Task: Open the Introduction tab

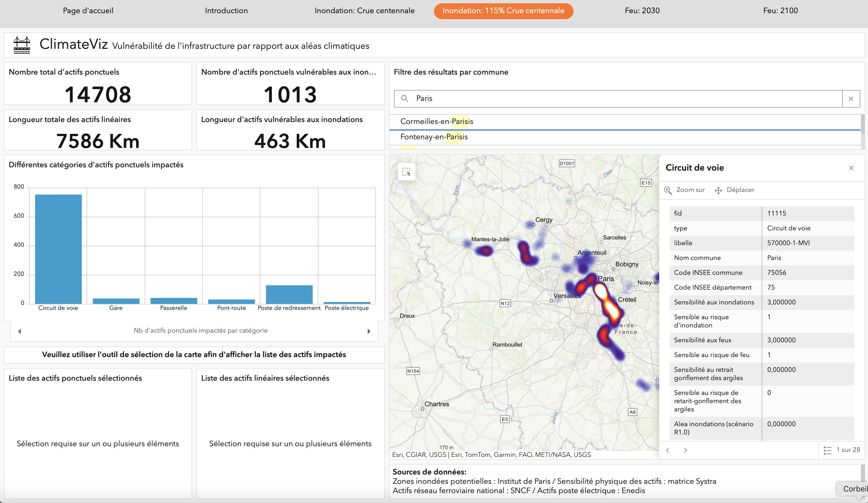Action: tap(226, 11)
